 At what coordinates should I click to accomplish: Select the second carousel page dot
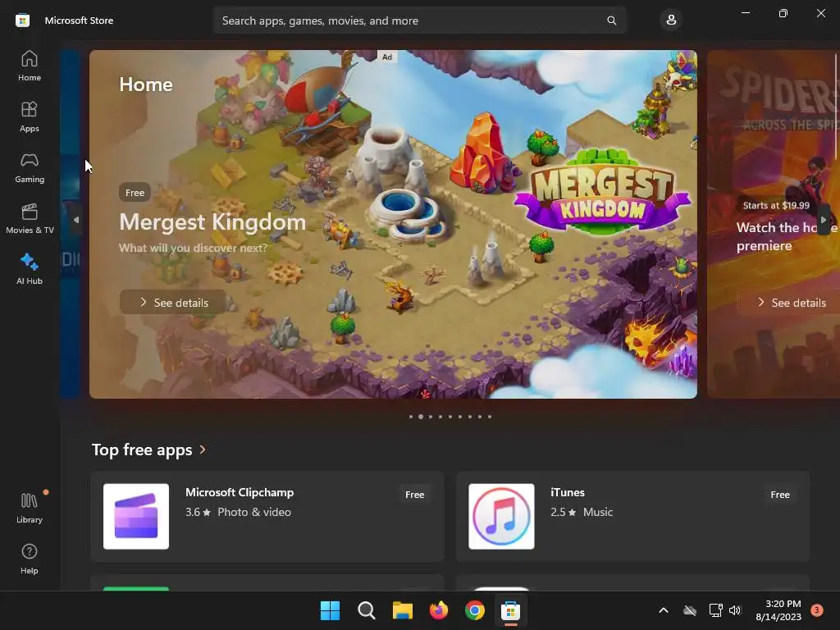coord(421,417)
